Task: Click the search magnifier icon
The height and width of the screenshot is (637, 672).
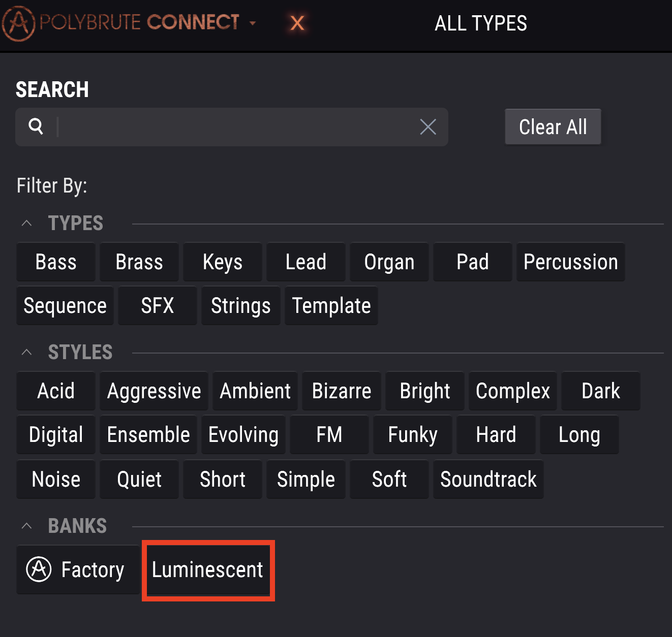Action: (x=36, y=126)
